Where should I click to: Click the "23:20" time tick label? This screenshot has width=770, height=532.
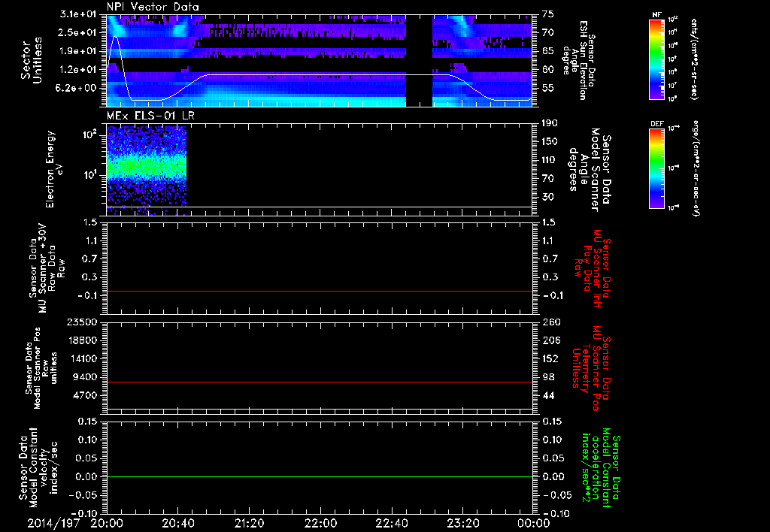coord(462,523)
